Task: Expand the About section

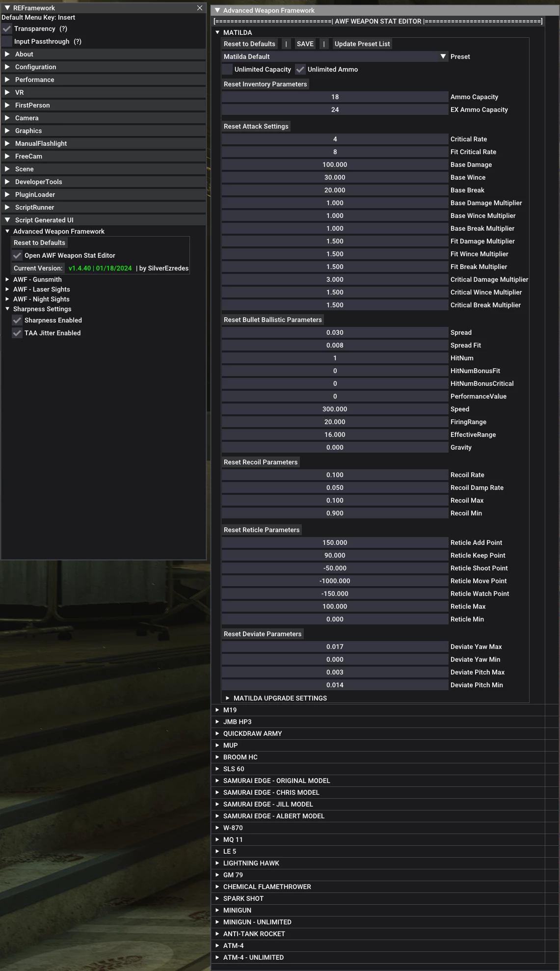Action: 104,54
